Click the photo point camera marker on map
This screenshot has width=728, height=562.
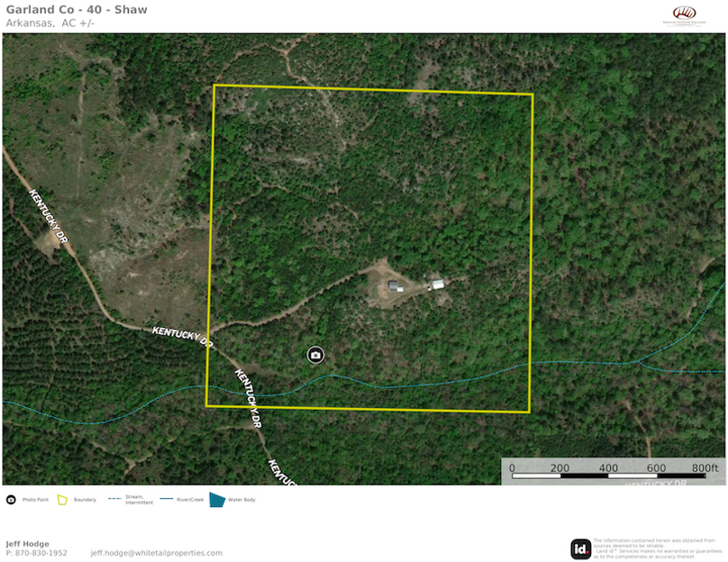point(315,355)
